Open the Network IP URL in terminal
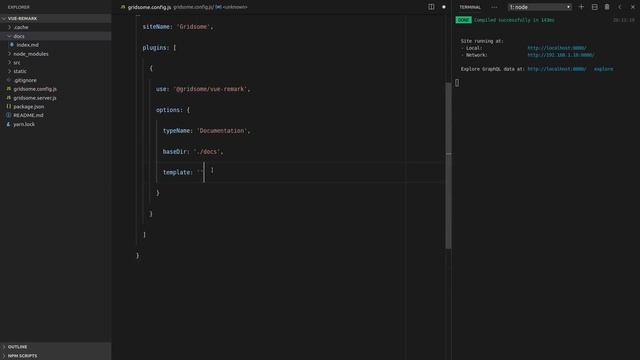Screen dimensions: 640x360 click(561, 55)
